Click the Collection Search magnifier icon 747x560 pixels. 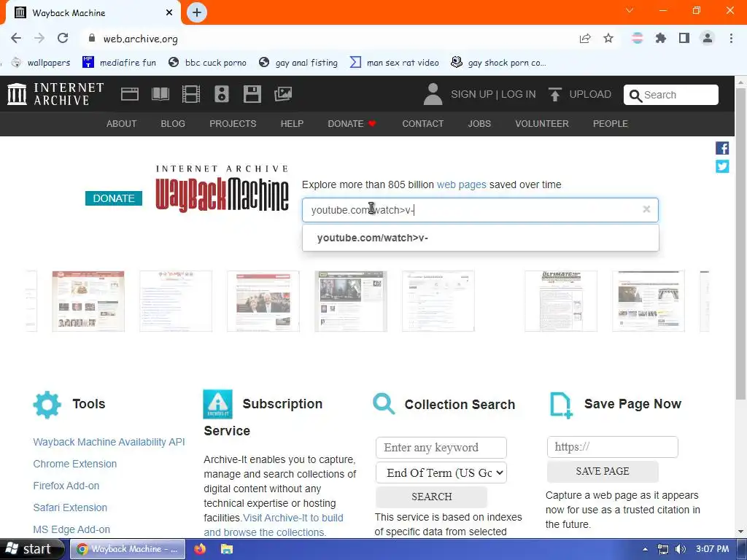384,404
